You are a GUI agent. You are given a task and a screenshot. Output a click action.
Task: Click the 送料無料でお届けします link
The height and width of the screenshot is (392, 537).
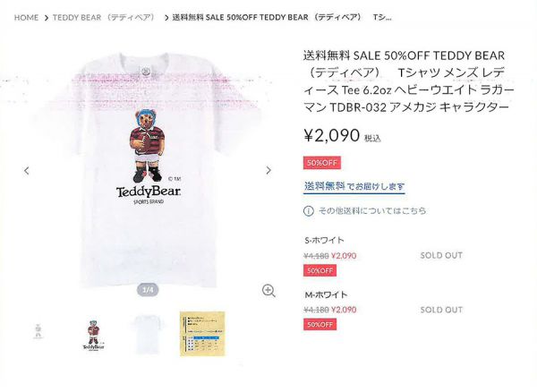354,186
